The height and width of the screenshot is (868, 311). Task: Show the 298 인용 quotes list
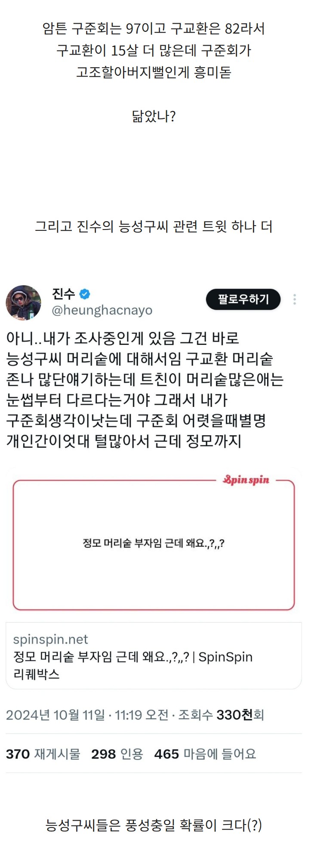click(117, 754)
